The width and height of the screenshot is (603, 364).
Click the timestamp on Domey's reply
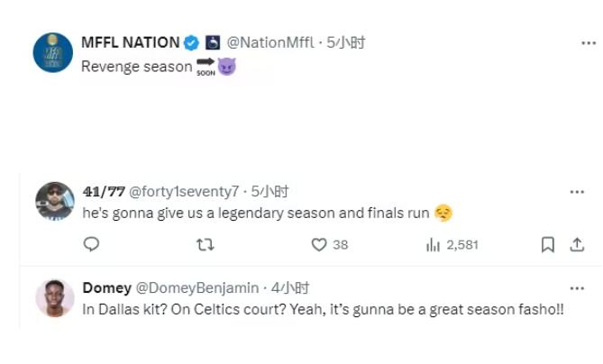click(x=292, y=288)
